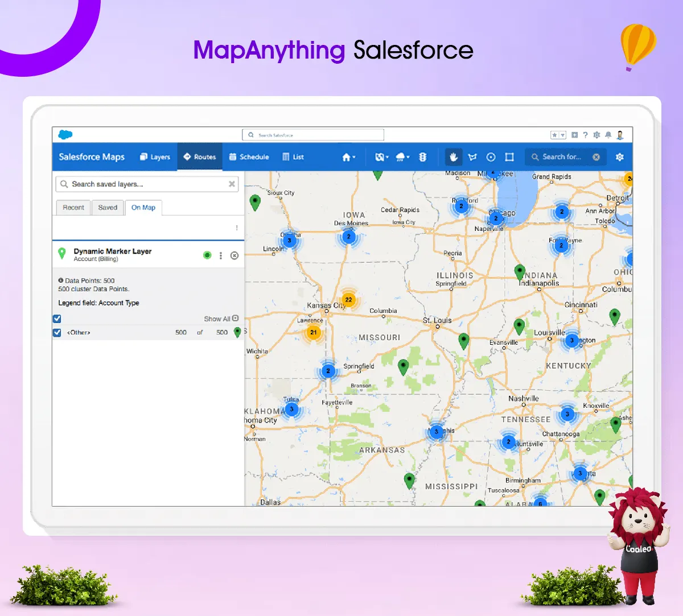The width and height of the screenshot is (683, 616).
Task: Open Salesforce Maps settings gear
Action: [x=620, y=157]
